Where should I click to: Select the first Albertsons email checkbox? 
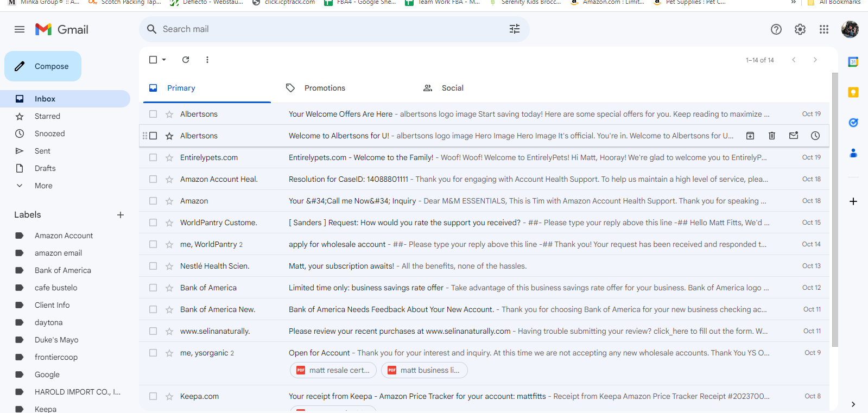click(x=153, y=114)
